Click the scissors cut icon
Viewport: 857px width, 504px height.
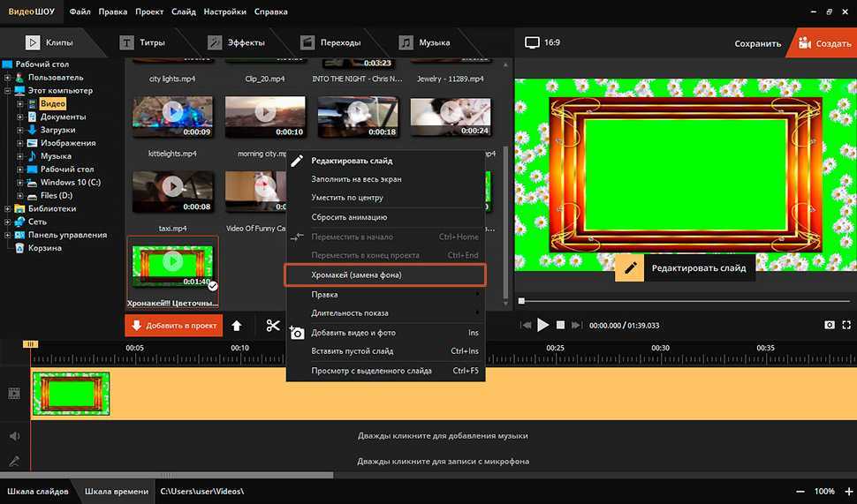[x=272, y=326]
